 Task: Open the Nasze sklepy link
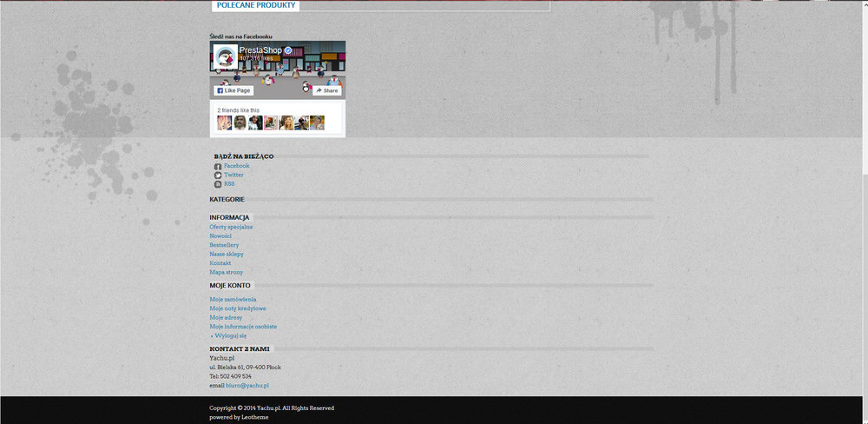[227, 254]
